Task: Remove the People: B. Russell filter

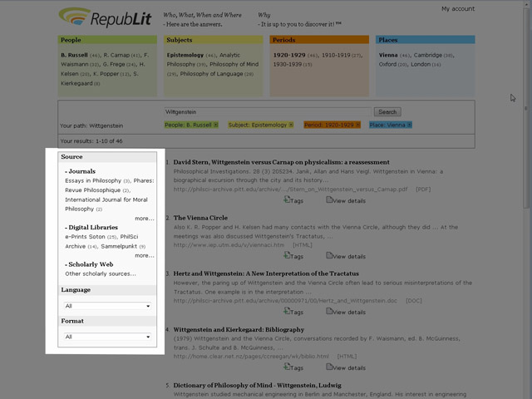Action: point(215,125)
